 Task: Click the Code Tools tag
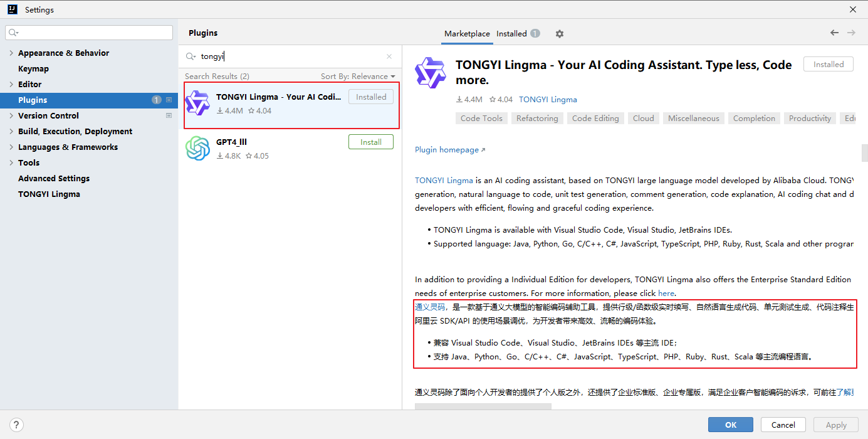coord(481,119)
